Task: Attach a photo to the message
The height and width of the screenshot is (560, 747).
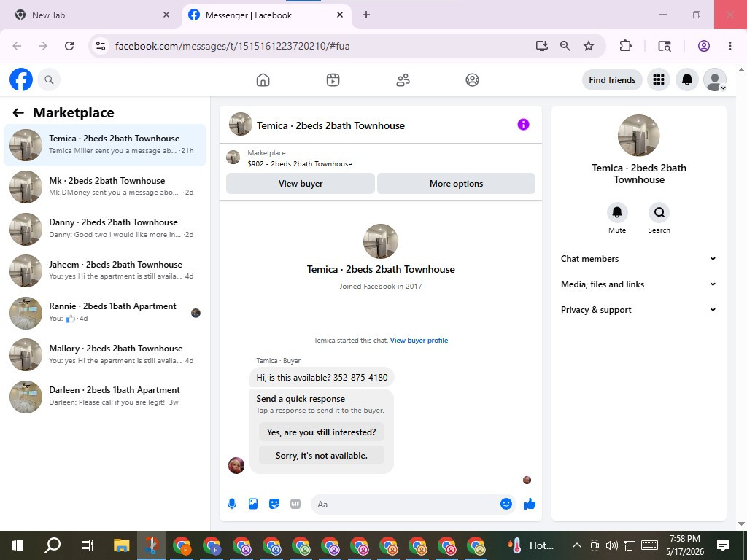Action: click(253, 504)
